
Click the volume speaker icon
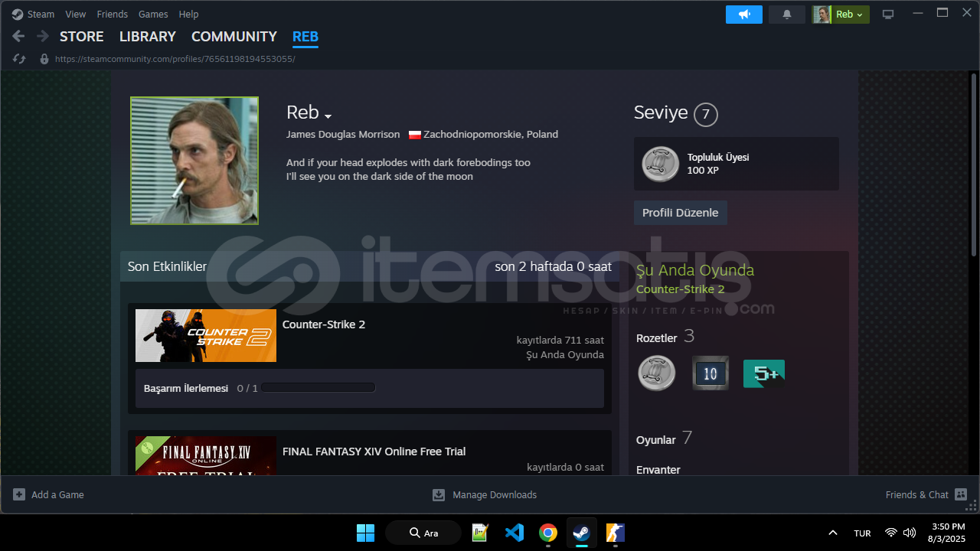tap(910, 533)
